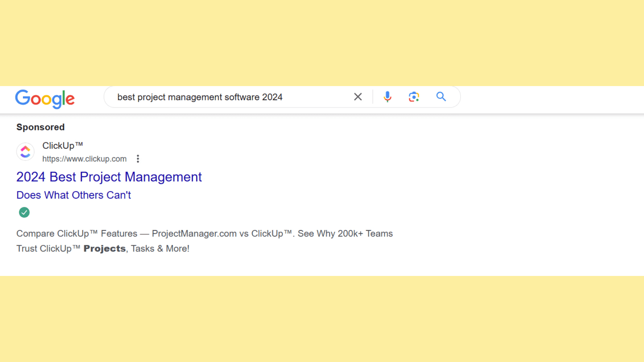The image size is (644, 362).
Task: Clear the search query with X
Action: [x=358, y=97]
